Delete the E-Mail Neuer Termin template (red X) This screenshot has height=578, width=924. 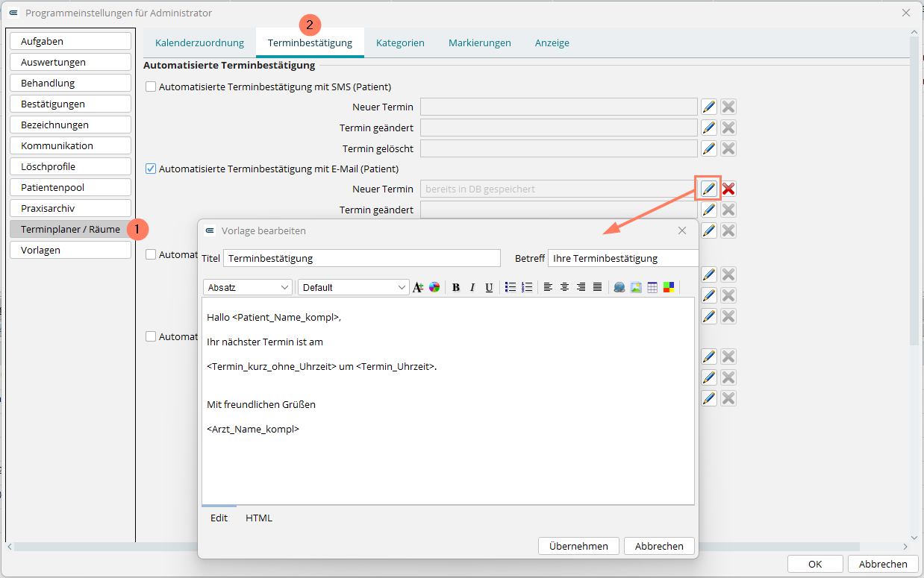coord(728,189)
